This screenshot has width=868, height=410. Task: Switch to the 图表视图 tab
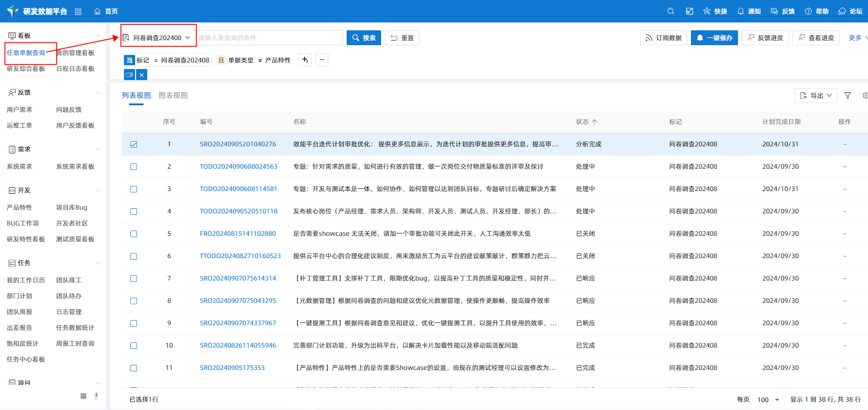173,96
